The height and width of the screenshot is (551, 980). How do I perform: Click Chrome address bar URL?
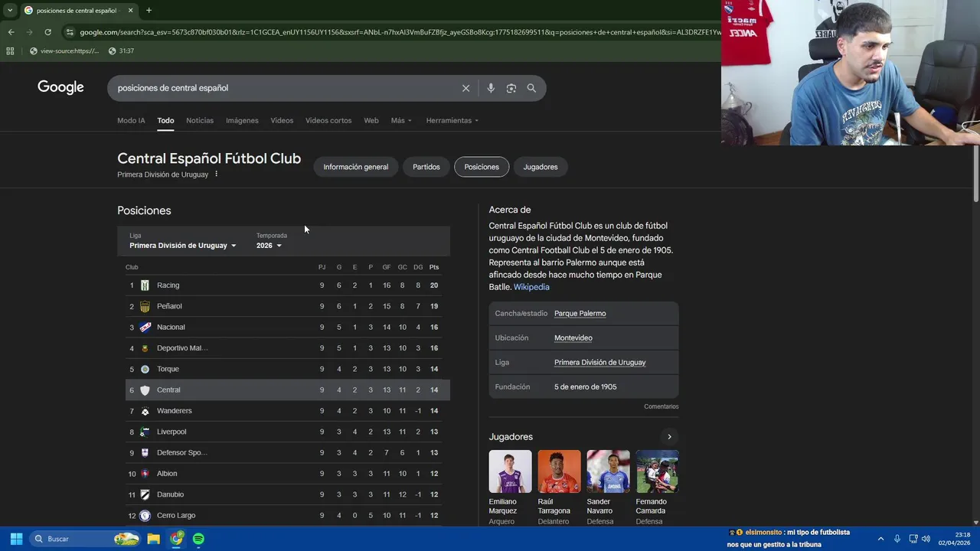(398, 32)
